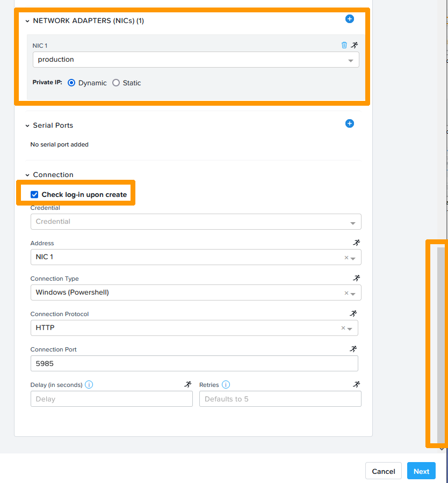This screenshot has width=448, height=483.
Task: Show info tooltip for Delay in seconds
Action: [x=89, y=385]
